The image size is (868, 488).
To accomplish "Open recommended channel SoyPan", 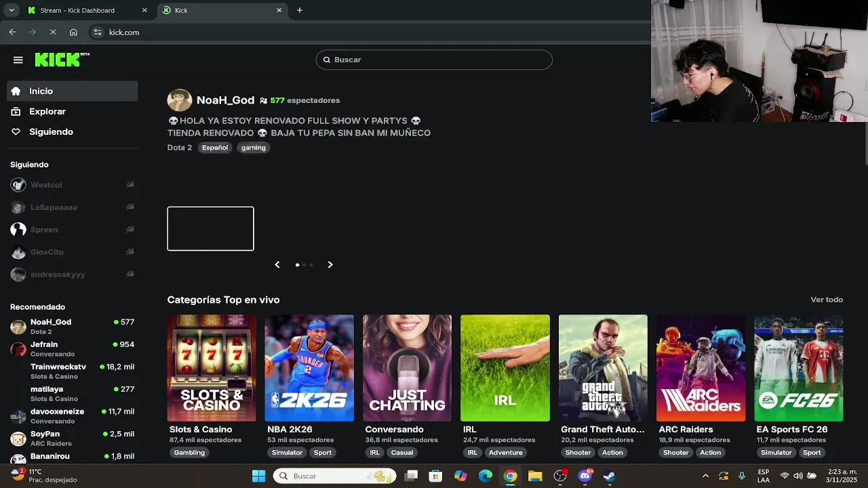I will [72, 439].
